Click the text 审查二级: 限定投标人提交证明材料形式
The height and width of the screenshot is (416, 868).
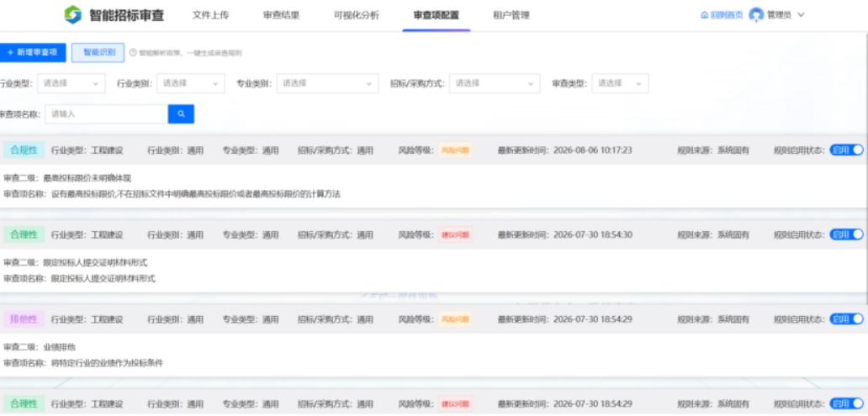click(x=76, y=263)
